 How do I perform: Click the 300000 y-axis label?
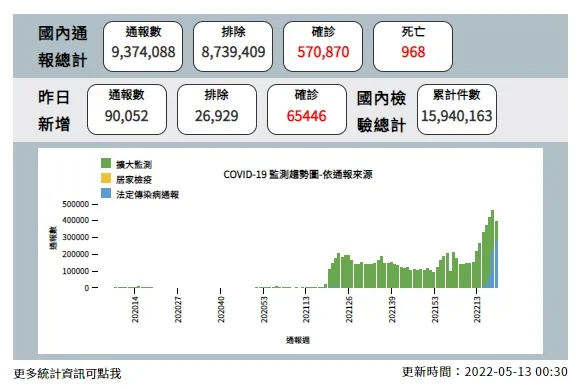(76, 237)
